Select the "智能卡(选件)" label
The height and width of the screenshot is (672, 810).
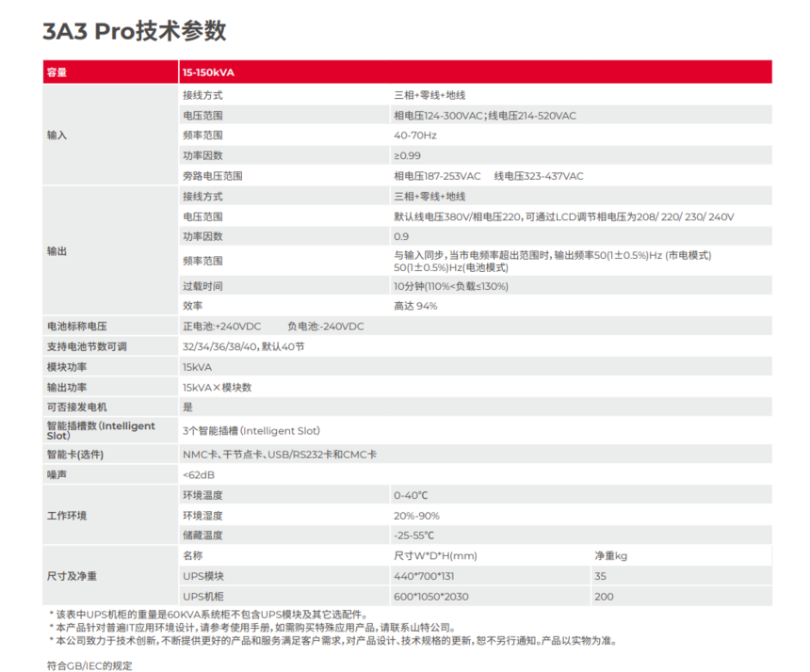pyautogui.click(x=75, y=455)
